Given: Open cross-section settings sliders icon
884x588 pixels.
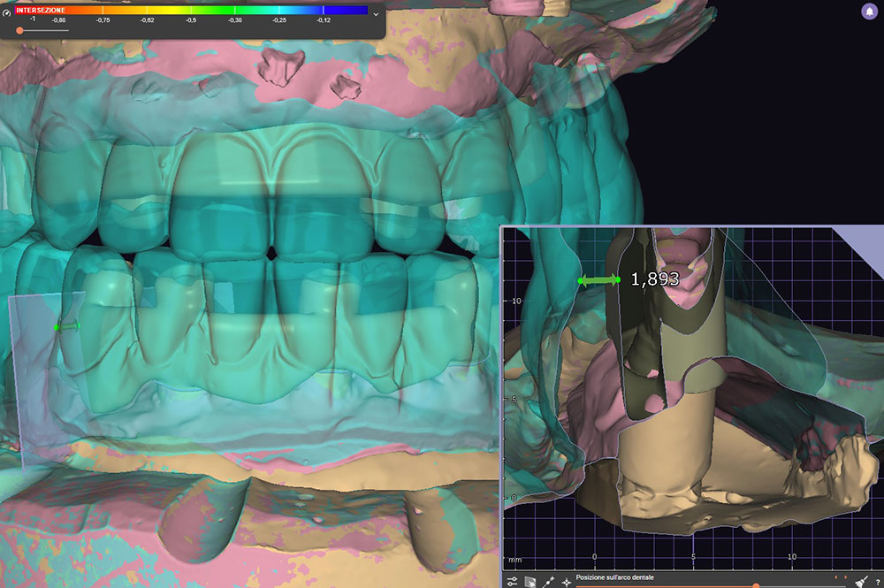Looking at the screenshot, I should (x=512, y=581).
